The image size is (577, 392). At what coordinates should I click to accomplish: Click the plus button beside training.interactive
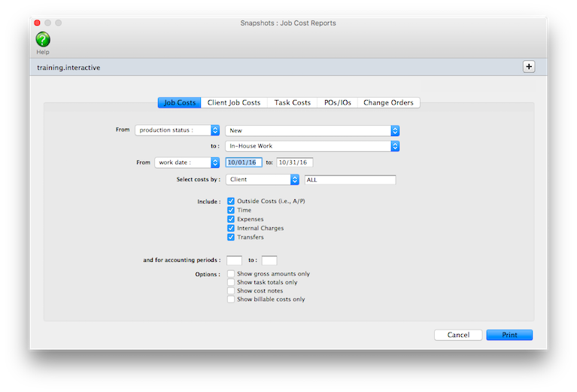tap(529, 67)
